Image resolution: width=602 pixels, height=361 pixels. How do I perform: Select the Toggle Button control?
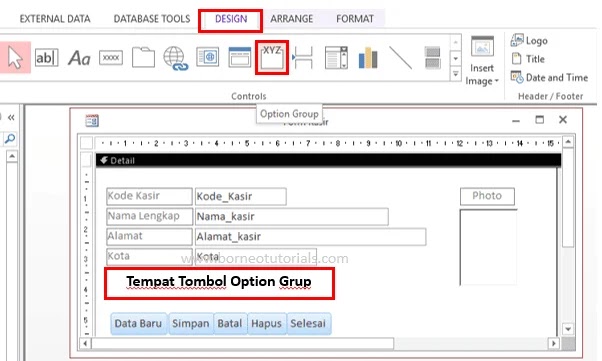point(433,58)
